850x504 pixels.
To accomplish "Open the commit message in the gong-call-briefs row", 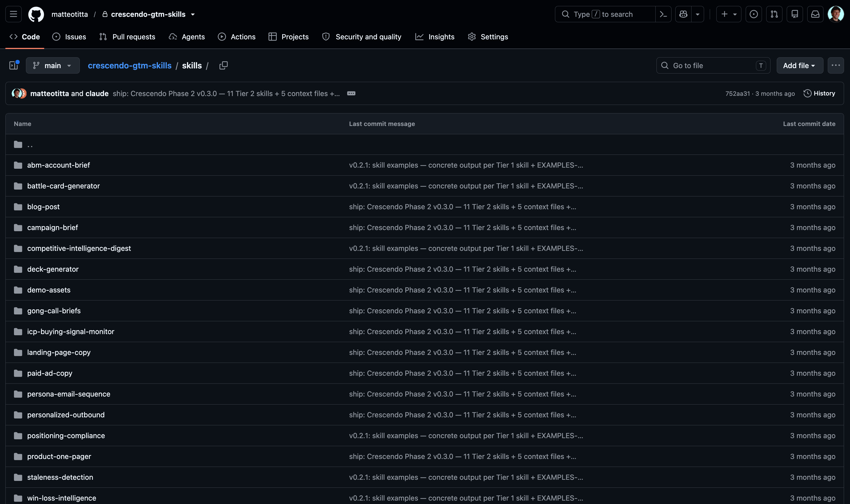I will [x=463, y=311].
